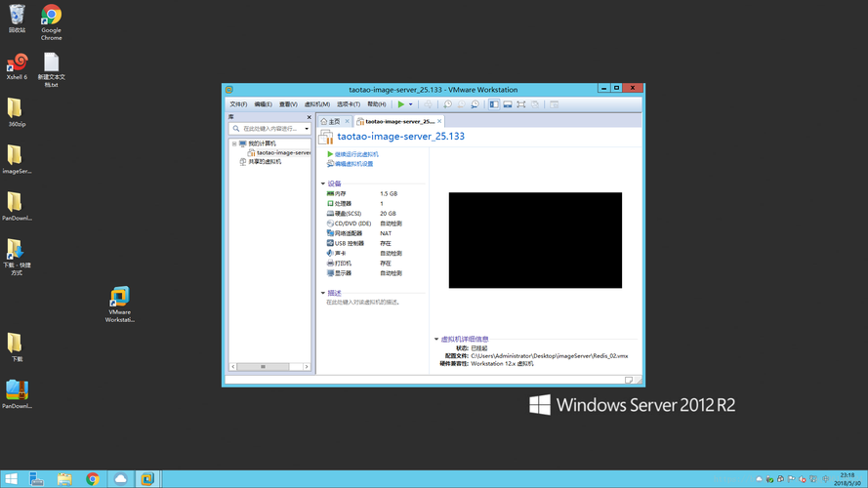
Task: Click the Google Chrome desktop icon
Action: 51,22
